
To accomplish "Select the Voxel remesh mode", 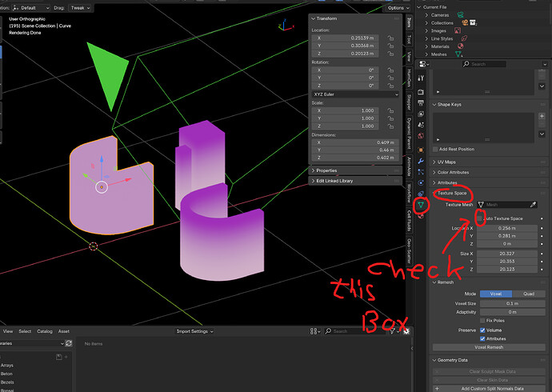I will (x=496, y=294).
